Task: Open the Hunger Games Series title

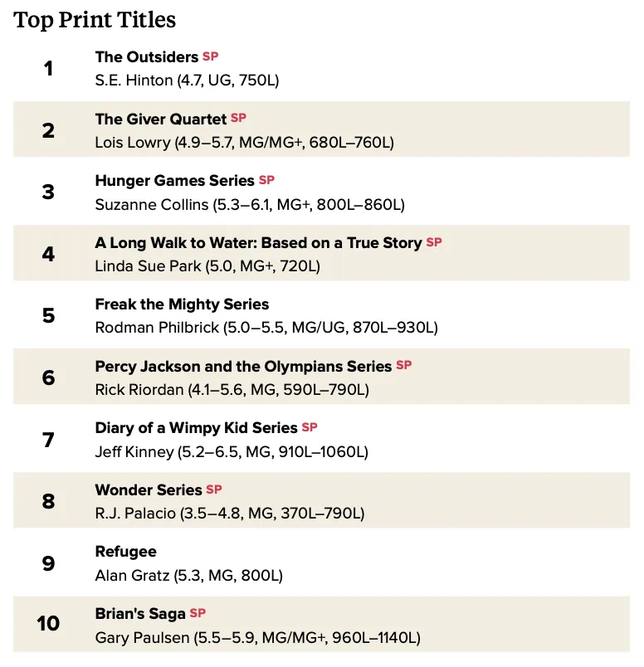Action: click(174, 181)
